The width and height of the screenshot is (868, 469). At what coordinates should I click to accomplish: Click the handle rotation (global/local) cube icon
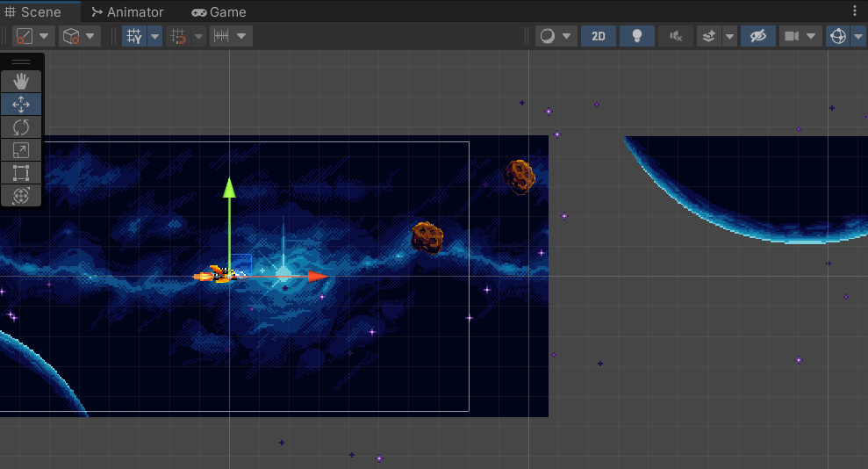coord(71,37)
